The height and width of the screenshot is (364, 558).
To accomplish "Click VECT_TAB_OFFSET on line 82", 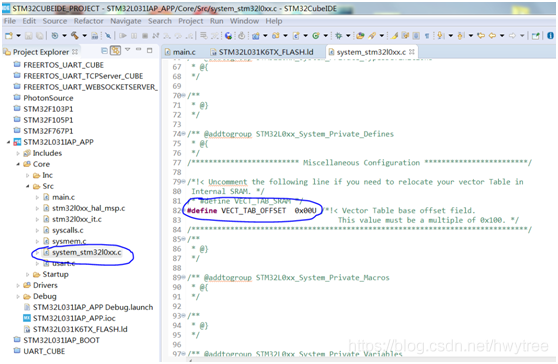I will click(x=254, y=211).
